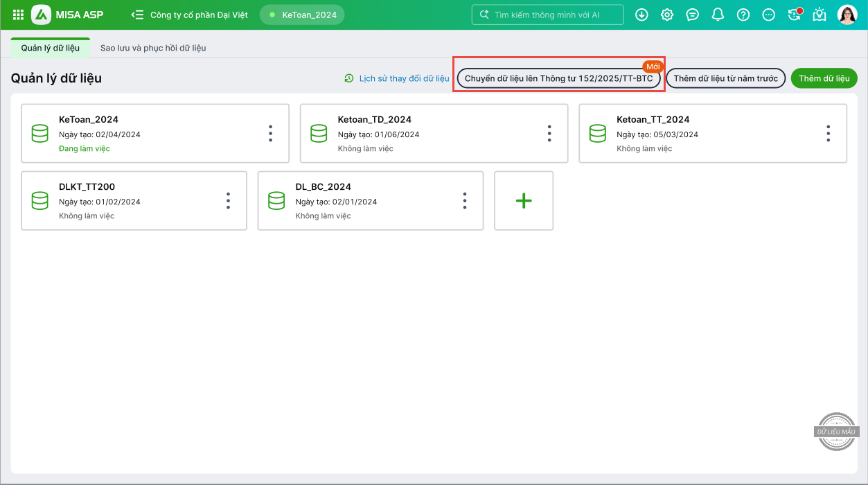The image size is (868, 485).
Task: Open three-dot menu for KeToan_2024
Action: (270, 134)
